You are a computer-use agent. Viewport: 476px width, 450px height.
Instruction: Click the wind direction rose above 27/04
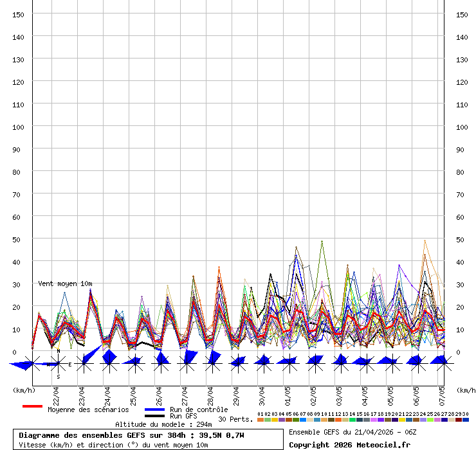tap(187, 360)
